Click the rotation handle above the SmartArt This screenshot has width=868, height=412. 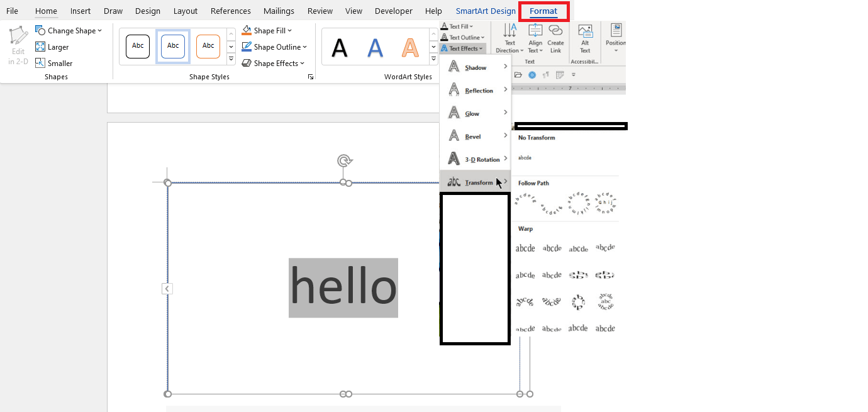point(344,161)
